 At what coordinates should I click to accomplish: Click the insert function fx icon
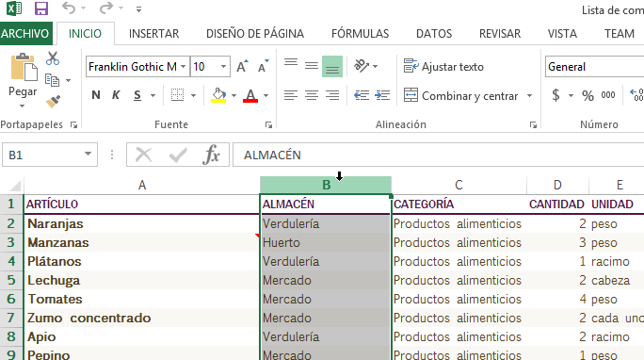click(x=211, y=155)
